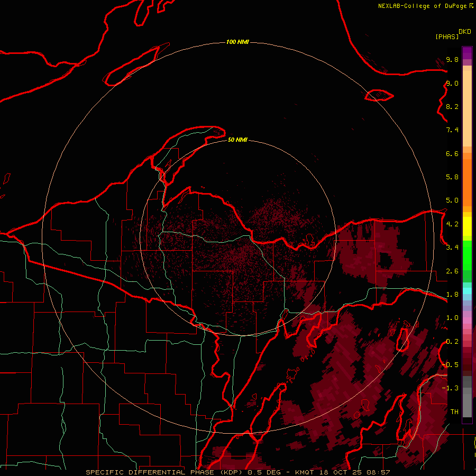
Task: Click the 9.0 value on the legend
Action: point(452,83)
